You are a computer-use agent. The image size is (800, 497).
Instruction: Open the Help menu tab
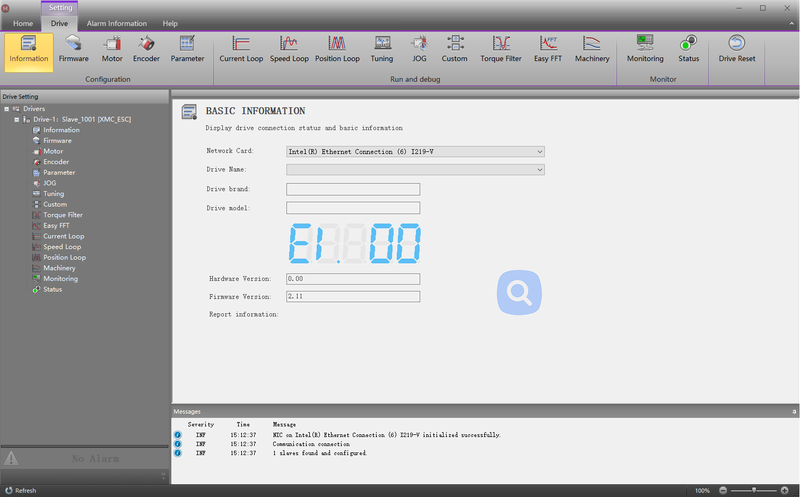point(170,23)
